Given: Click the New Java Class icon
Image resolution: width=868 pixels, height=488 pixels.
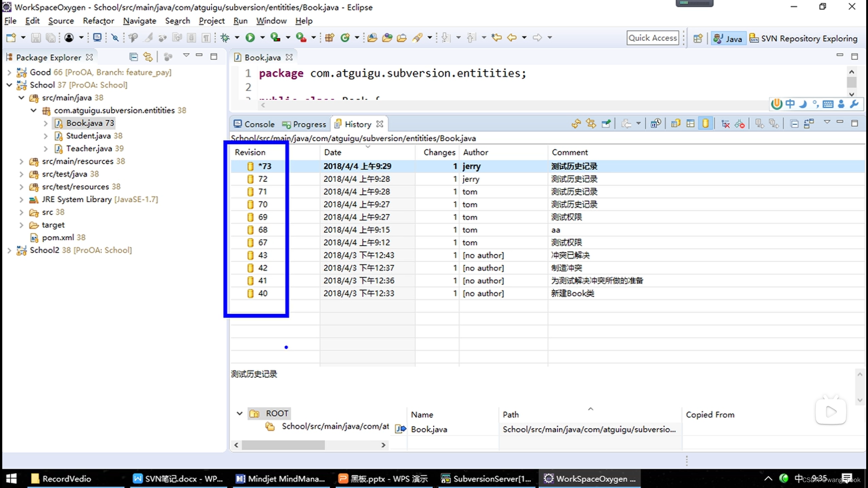Looking at the screenshot, I should pyautogui.click(x=345, y=38).
